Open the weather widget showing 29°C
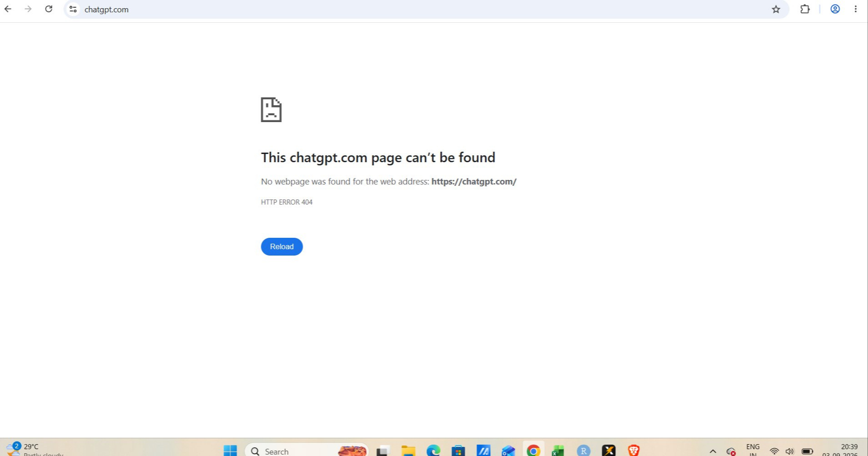Image resolution: width=868 pixels, height=456 pixels. tap(34, 449)
